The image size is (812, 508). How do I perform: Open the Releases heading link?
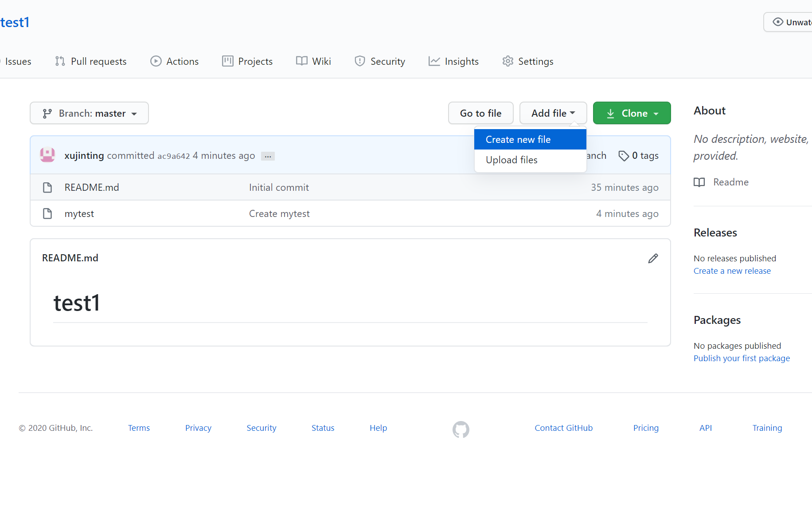pyautogui.click(x=715, y=232)
